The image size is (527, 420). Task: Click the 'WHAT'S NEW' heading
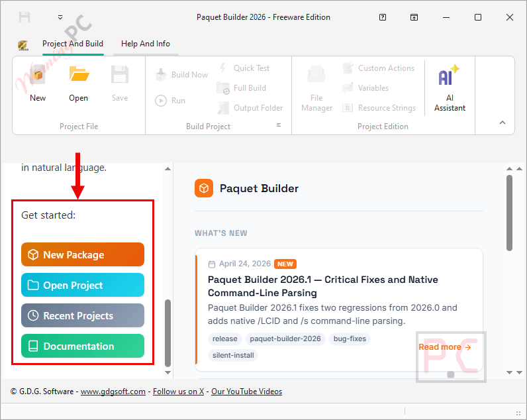221,233
